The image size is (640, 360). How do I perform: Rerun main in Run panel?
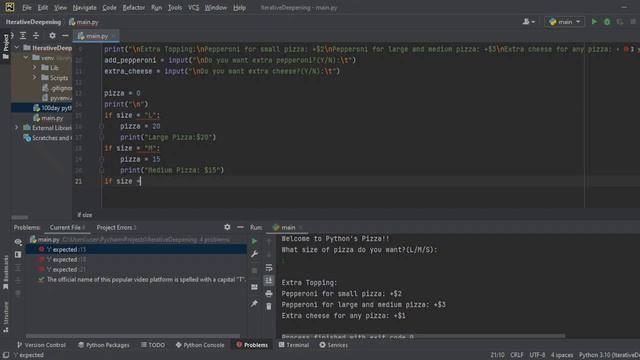254,241
